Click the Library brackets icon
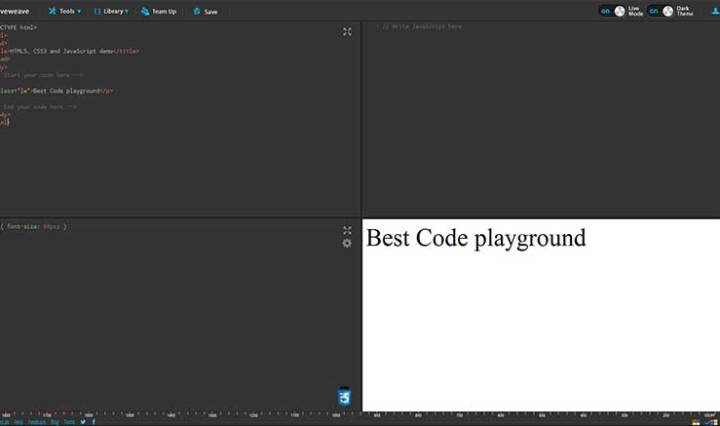Screen dimensions: 720x426 click(97, 11)
